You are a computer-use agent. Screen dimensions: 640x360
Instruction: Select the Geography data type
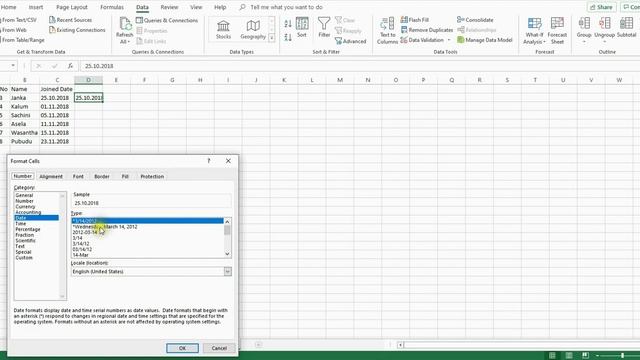point(253,29)
